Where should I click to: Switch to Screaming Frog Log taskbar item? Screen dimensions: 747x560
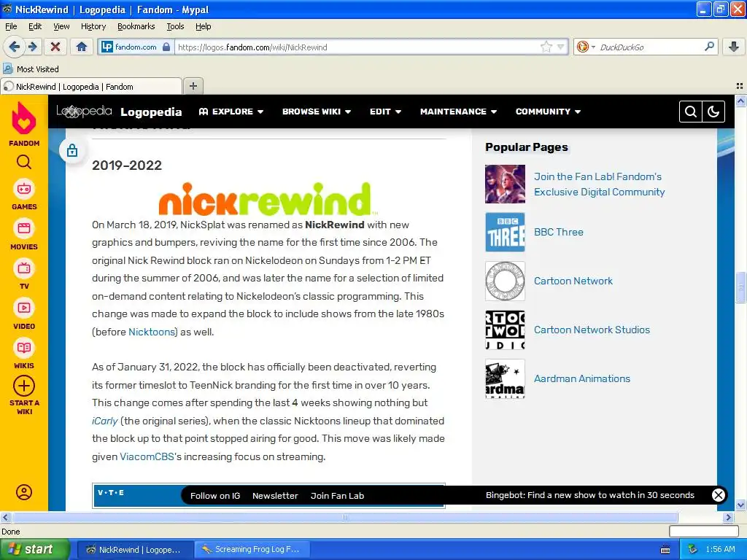(252, 550)
